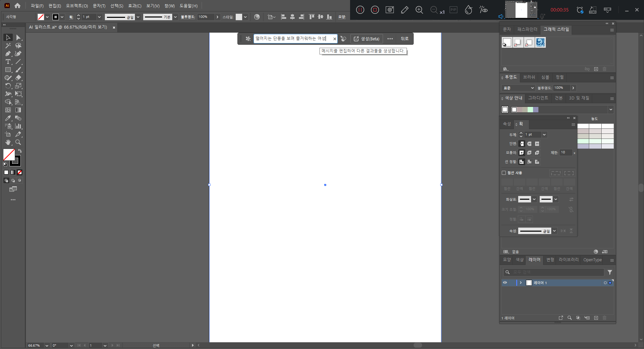Enable the dashed line checkbox
This screenshot has width=644, height=349.
coord(504,173)
